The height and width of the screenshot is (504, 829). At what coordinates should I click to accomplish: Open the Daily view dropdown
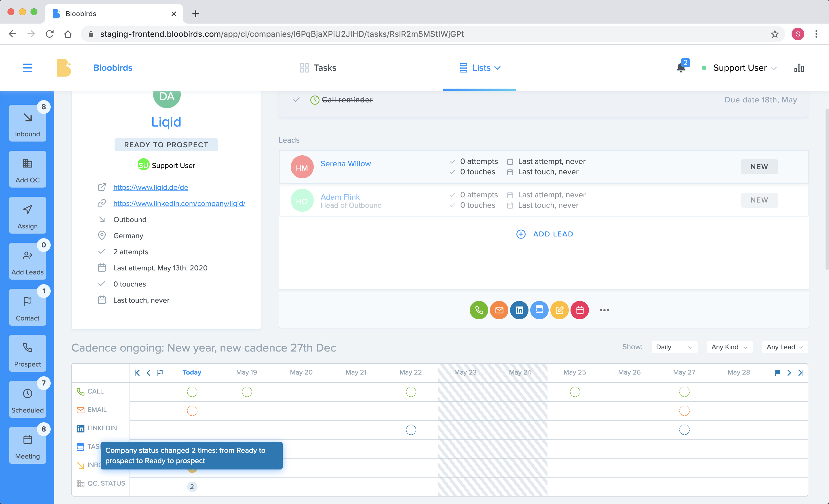pos(674,347)
